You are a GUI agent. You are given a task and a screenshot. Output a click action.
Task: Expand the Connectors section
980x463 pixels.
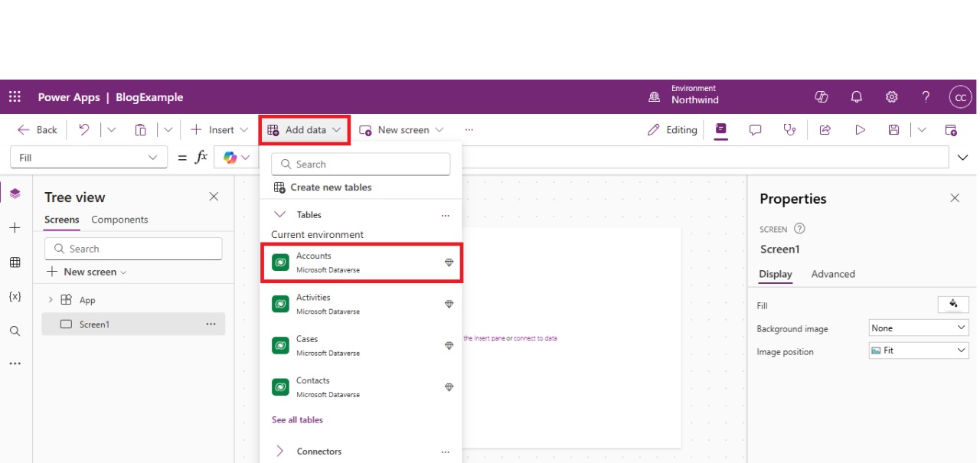(x=279, y=452)
